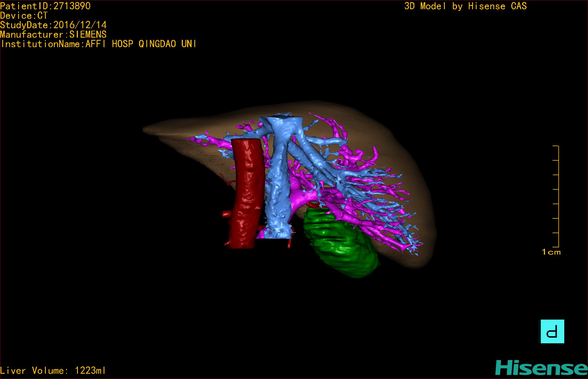Click the InstitutionName AFFI HOSP QINGDAO text
This screenshot has height=379, width=588.
click(x=98, y=44)
